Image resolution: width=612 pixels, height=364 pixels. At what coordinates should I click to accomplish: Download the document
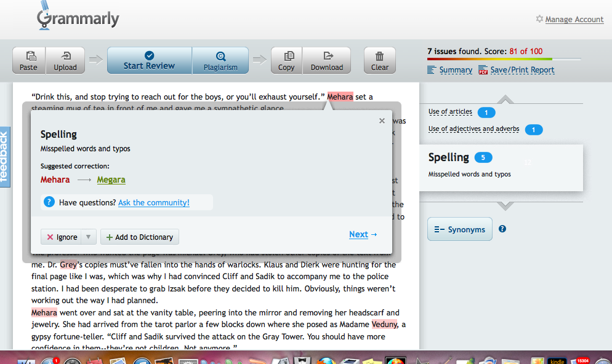coord(327,60)
